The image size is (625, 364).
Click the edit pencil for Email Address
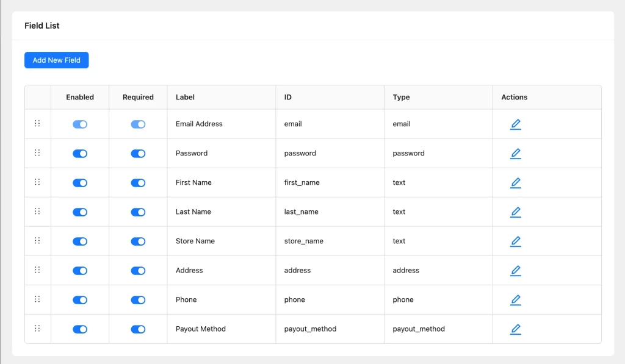pos(516,124)
